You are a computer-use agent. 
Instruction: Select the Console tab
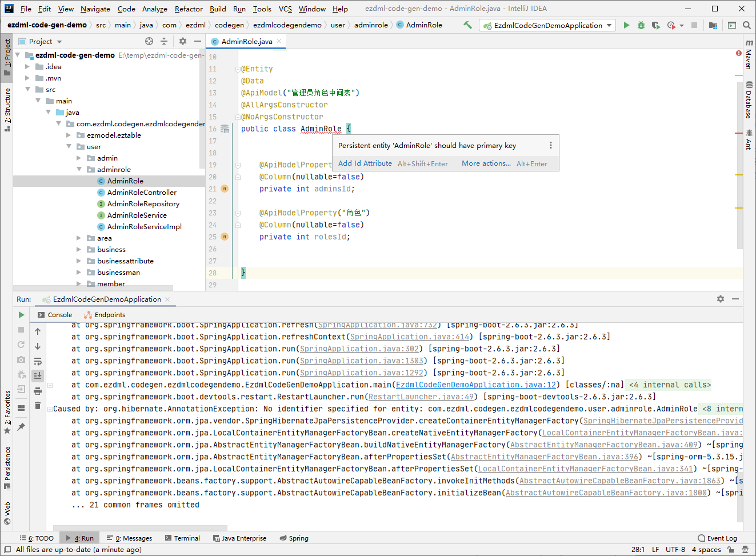click(55, 315)
